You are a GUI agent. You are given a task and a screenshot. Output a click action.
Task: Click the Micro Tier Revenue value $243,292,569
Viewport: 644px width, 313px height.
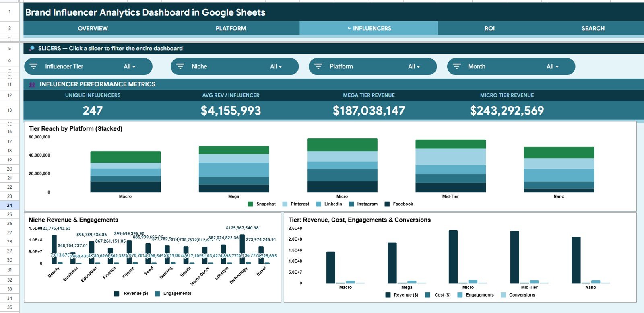pyautogui.click(x=507, y=111)
